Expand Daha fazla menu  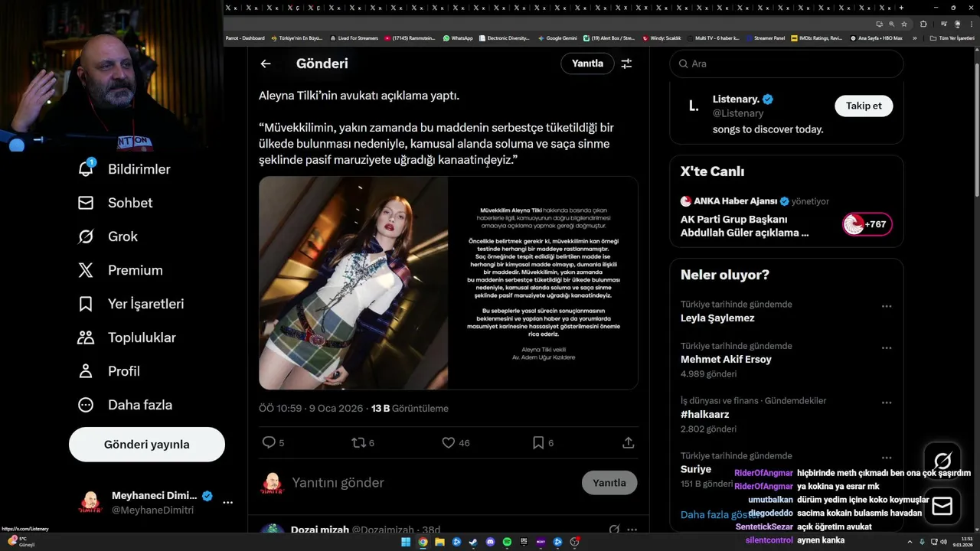click(125, 405)
